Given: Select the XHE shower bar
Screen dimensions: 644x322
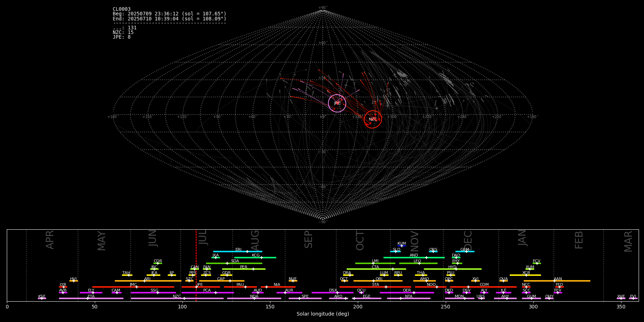Looking at the screenshot, I should click(621, 298).
